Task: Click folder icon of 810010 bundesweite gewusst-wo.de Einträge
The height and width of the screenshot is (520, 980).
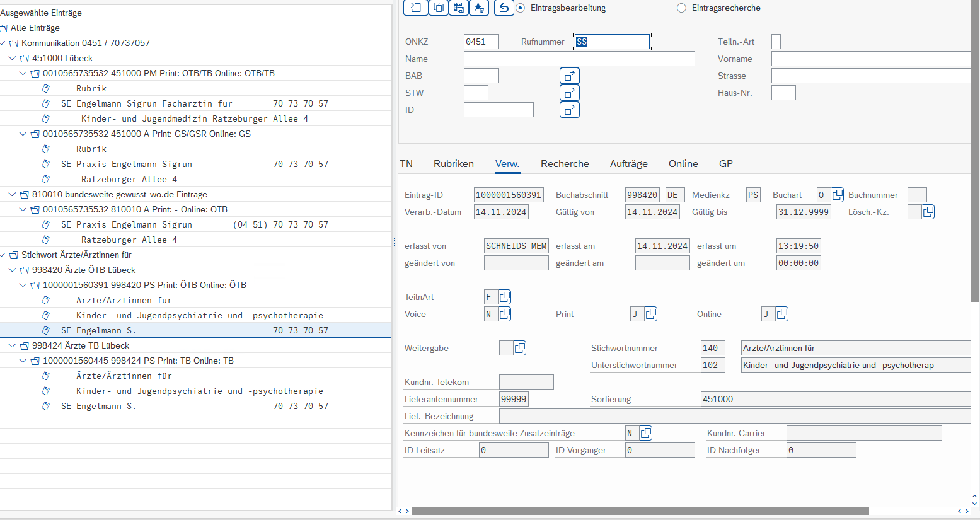Action: [25, 195]
